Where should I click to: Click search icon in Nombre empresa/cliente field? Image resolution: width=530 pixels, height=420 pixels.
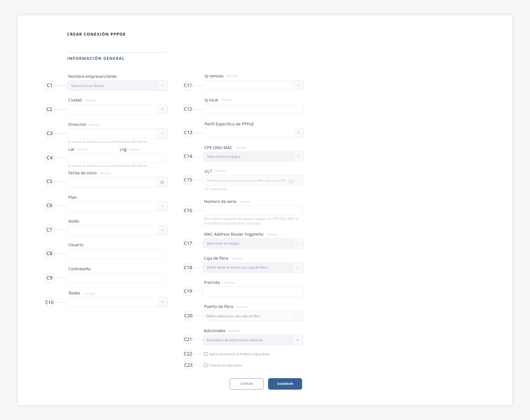162,86
